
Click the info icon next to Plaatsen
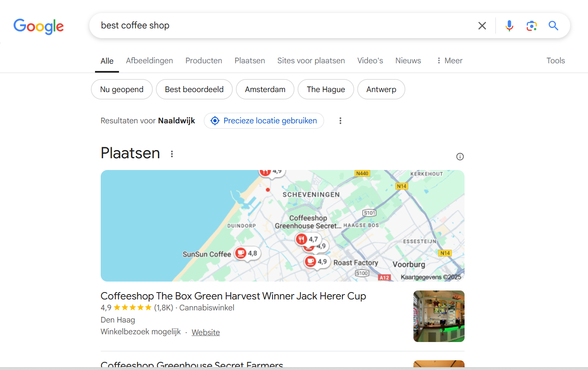click(460, 156)
